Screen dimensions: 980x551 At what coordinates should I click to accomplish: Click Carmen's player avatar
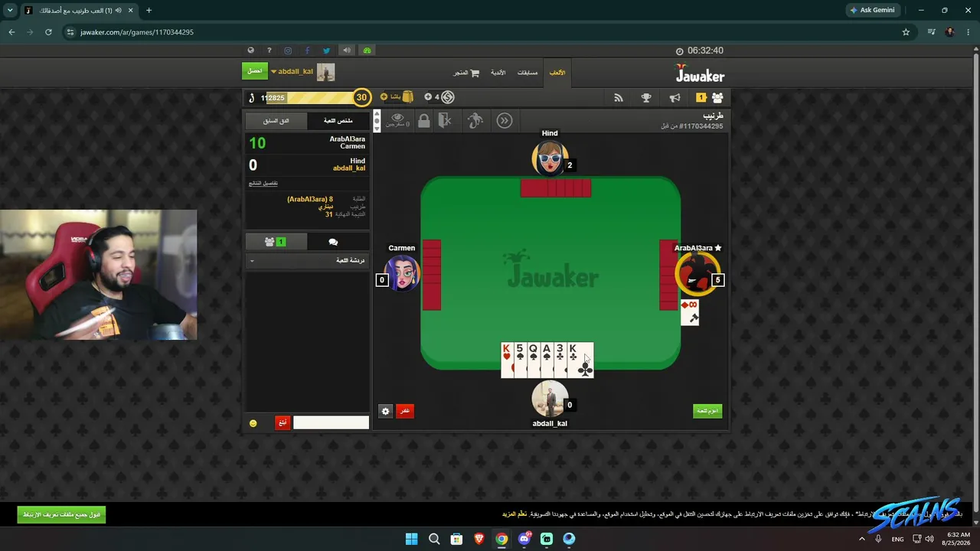click(x=402, y=273)
